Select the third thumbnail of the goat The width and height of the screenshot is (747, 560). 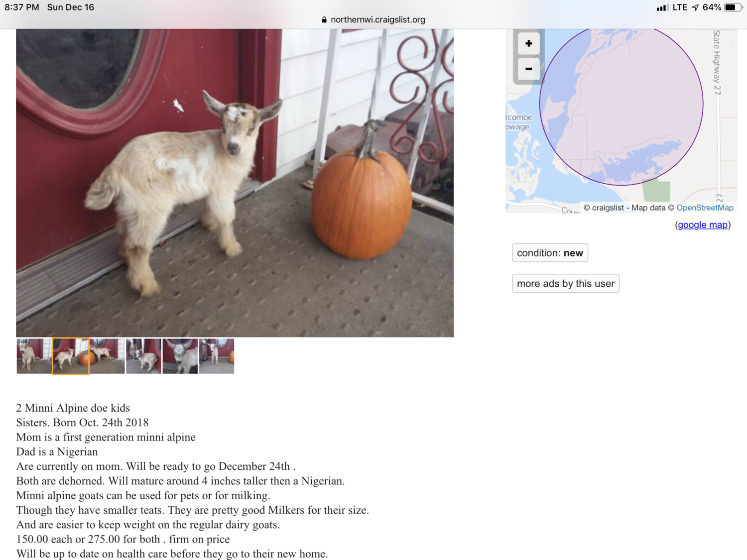(x=107, y=356)
